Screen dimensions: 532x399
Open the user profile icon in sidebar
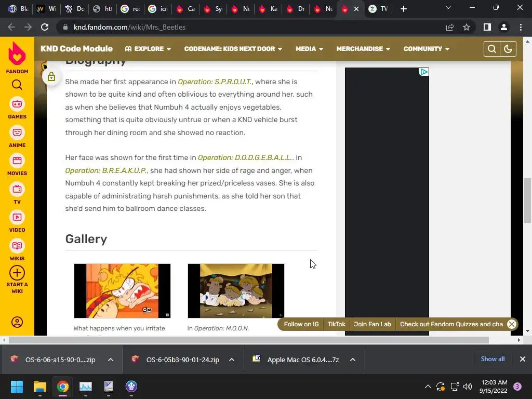[17, 322]
